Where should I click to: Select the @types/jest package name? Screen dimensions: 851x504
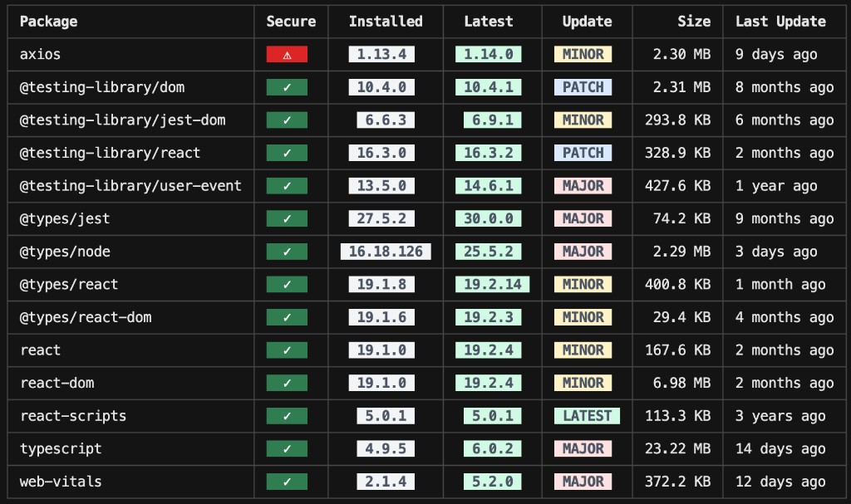[x=65, y=218]
